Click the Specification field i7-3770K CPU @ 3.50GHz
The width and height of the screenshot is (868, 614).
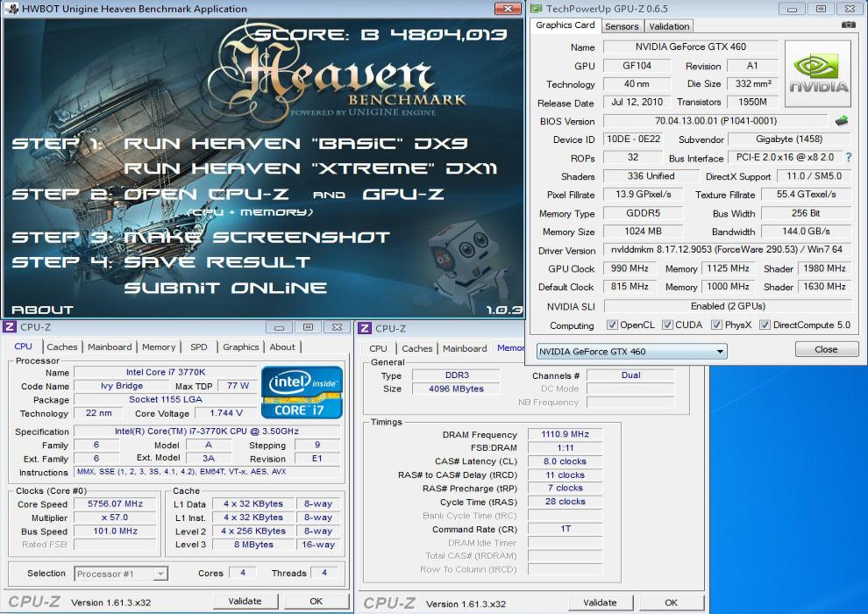(207, 431)
